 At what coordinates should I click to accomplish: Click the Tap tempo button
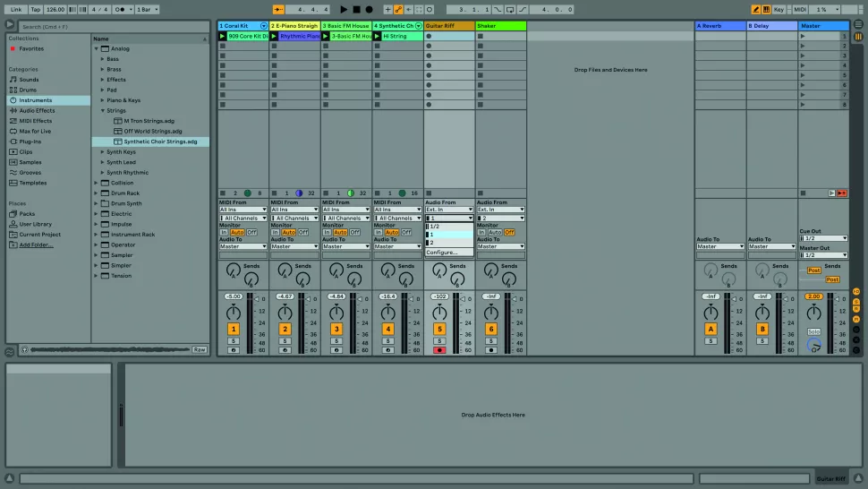coord(34,9)
